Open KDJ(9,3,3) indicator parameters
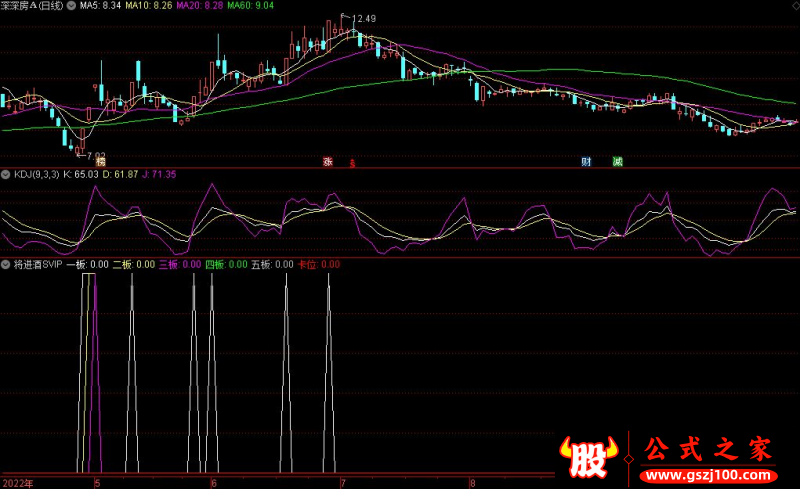Viewport: 800px width, 489px height. [x=36, y=175]
